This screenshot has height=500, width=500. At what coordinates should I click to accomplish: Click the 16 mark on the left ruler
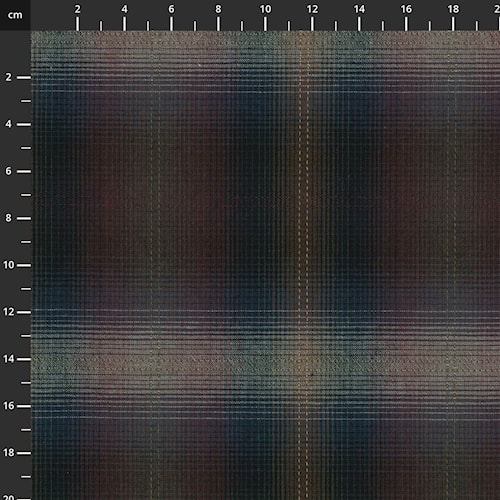(x=8, y=406)
